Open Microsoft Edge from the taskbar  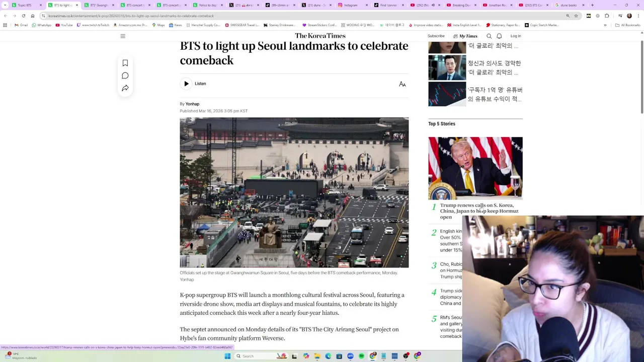pyautogui.click(x=328, y=356)
